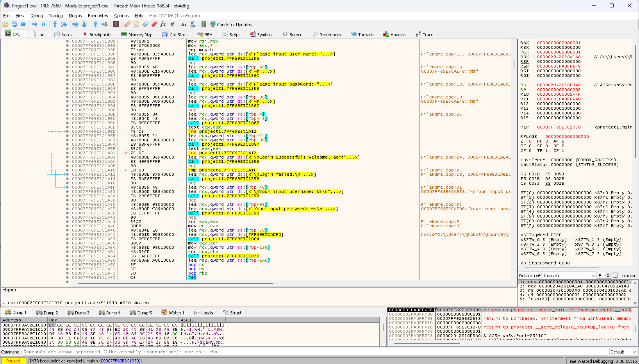
Task: Open the Breakpoints tab
Action: pos(97,34)
